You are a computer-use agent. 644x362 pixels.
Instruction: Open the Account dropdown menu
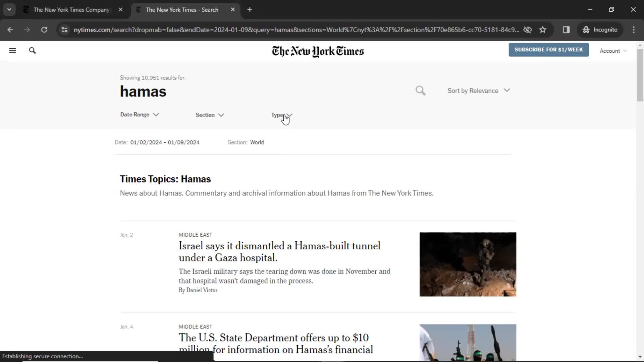[x=613, y=51]
